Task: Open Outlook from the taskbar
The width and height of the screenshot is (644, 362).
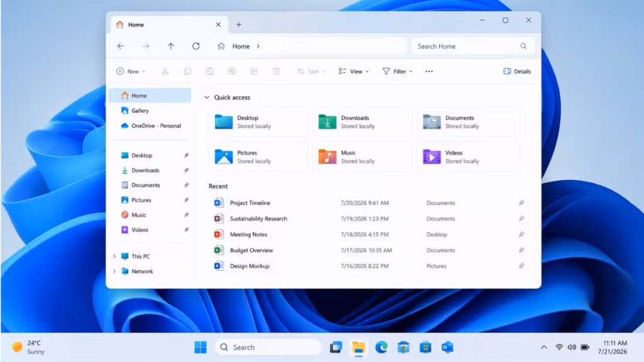Action: click(447, 347)
